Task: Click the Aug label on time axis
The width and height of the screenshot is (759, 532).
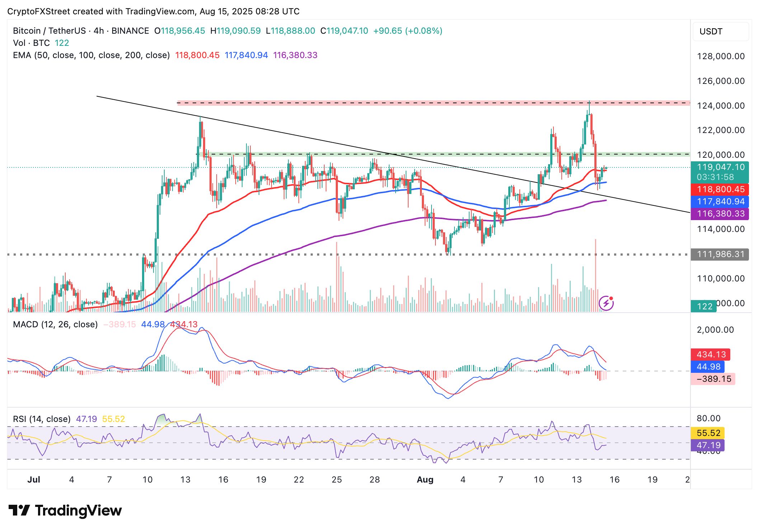Action: (x=425, y=480)
